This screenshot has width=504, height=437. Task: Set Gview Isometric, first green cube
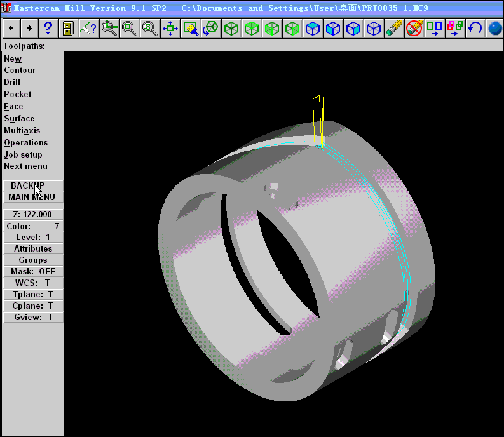[231, 29]
